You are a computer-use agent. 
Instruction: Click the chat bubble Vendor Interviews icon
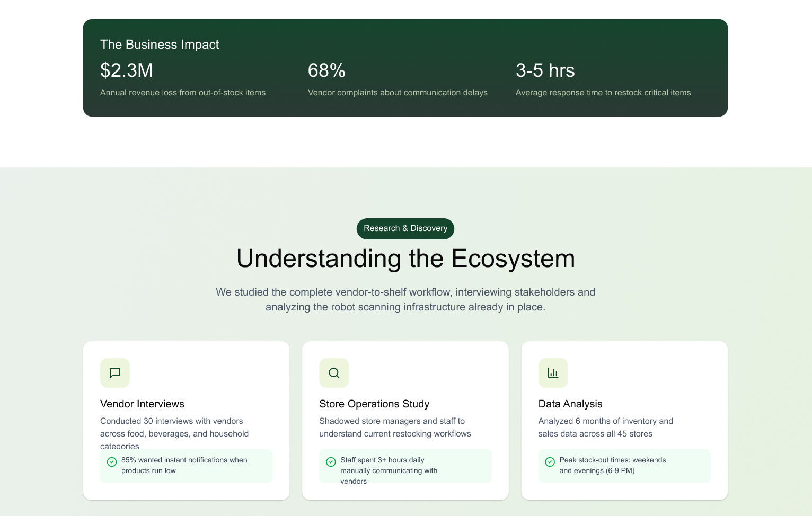[115, 373]
